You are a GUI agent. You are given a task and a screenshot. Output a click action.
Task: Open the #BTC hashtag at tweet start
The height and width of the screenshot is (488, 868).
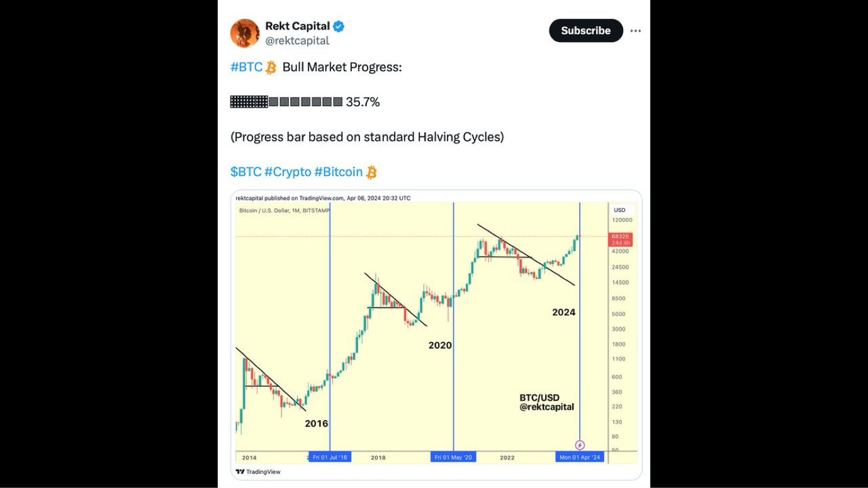pyautogui.click(x=246, y=67)
